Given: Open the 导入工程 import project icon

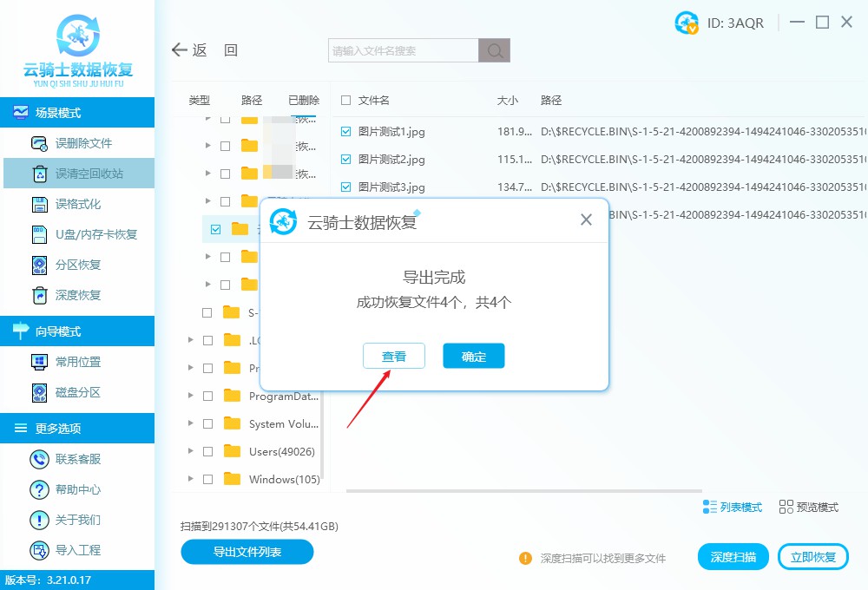Looking at the screenshot, I should (39, 550).
